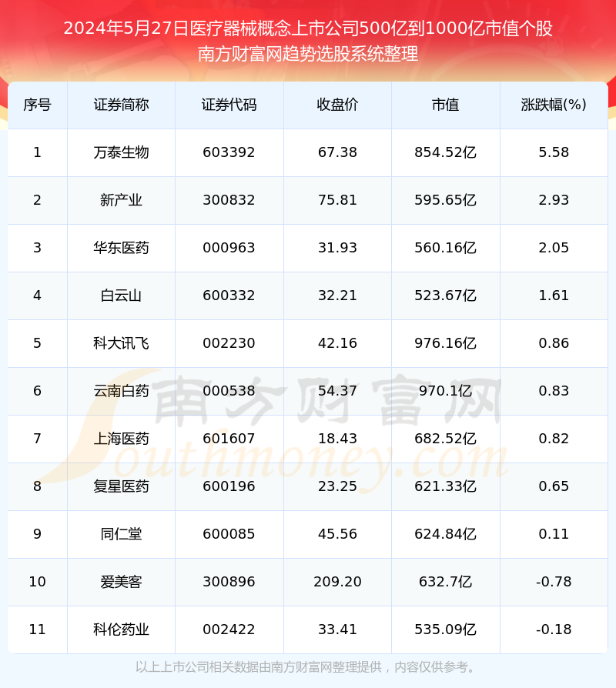Click stock code 300896
This screenshot has height=688, width=616.
tap(229, 582)
